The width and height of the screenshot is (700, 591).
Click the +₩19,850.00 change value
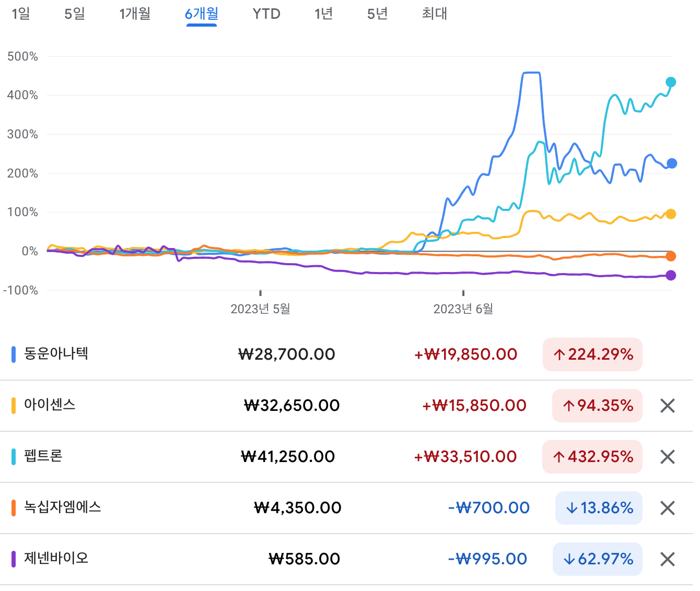coord(465,354)
